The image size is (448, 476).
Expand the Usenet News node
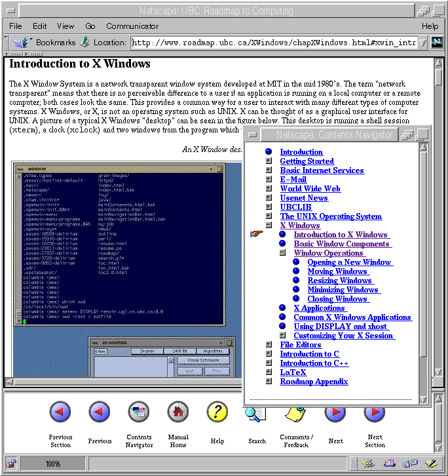click(269, 197)
